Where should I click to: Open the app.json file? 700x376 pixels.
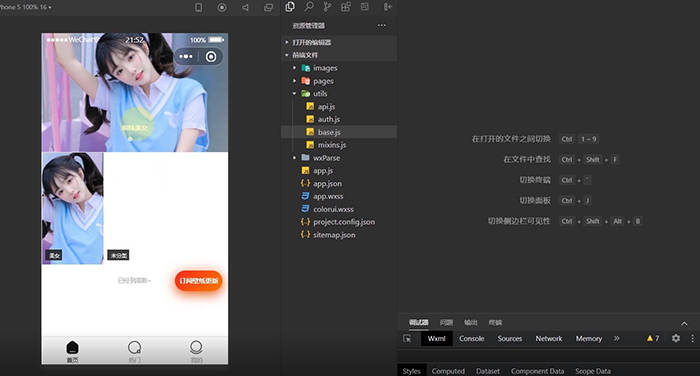[339, 184]
